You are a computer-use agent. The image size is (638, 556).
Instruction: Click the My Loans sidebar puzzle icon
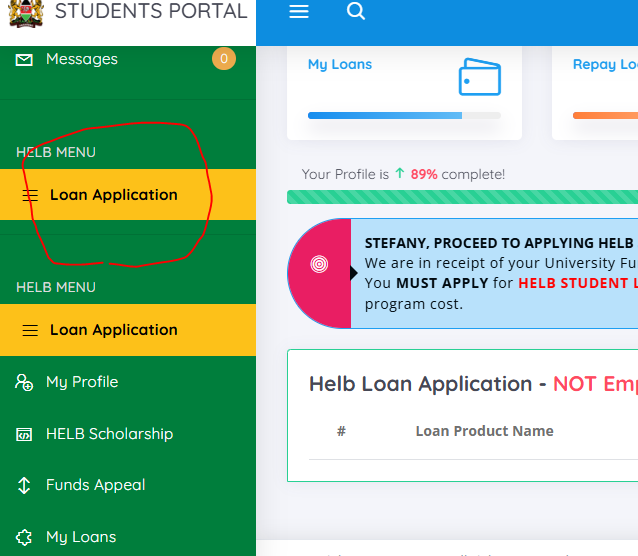point(25,537)
